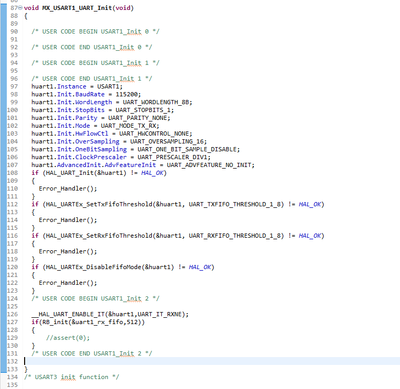Click USART3 init function comment
This screenshot has width=400, height=389.
(x=71, y=377)
